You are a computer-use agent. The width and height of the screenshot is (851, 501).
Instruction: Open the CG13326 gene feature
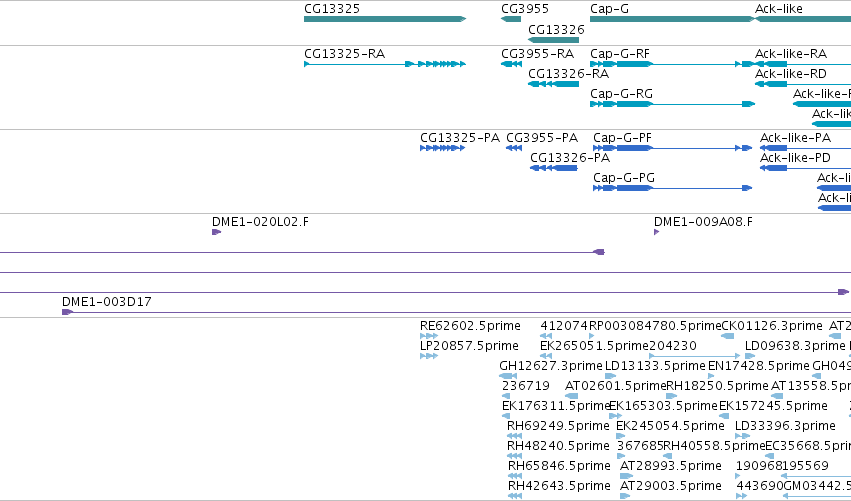[553, 40]
